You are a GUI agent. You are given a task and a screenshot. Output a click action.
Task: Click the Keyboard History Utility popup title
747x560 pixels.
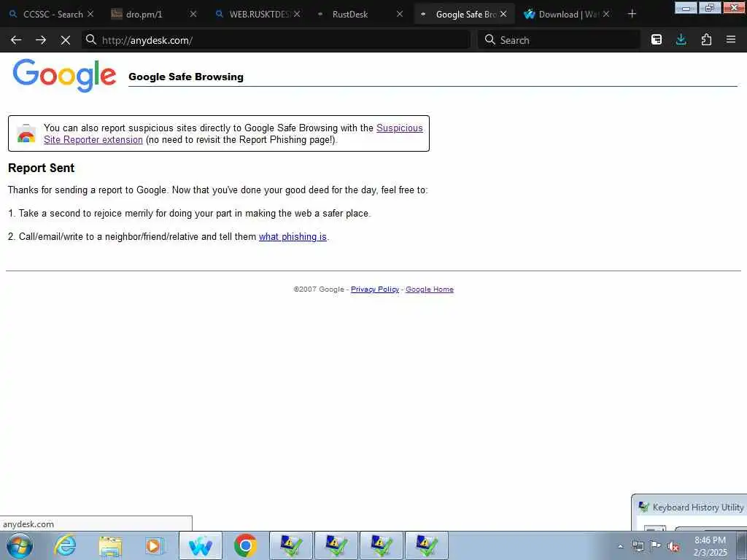pyautogui.click(x=697, y=507)
